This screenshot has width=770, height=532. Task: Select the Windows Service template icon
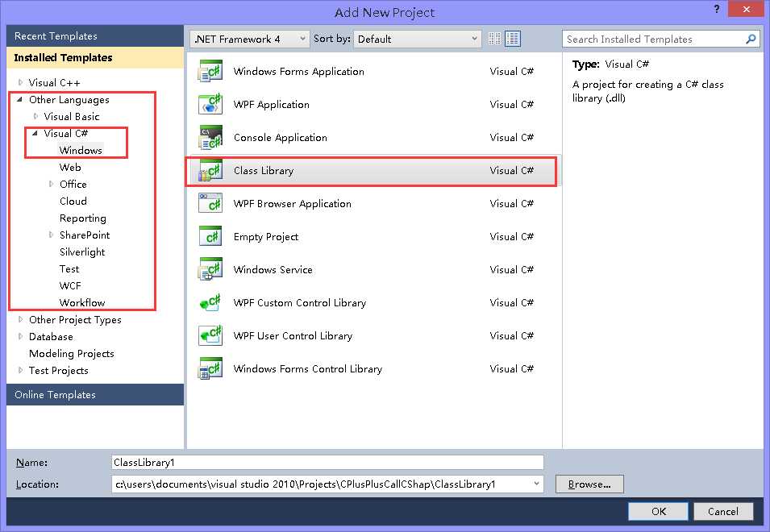(210, 269)
